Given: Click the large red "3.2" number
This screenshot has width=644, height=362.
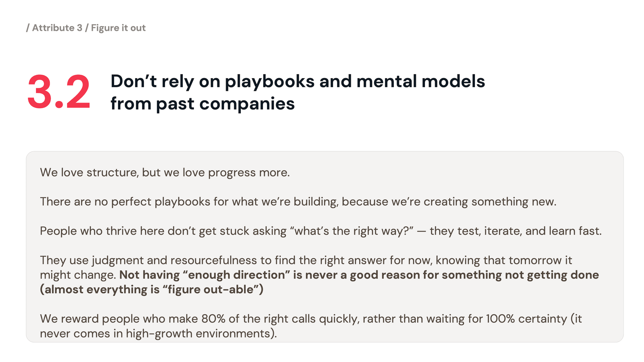Looking at the screenshot, I should [59, 92].
